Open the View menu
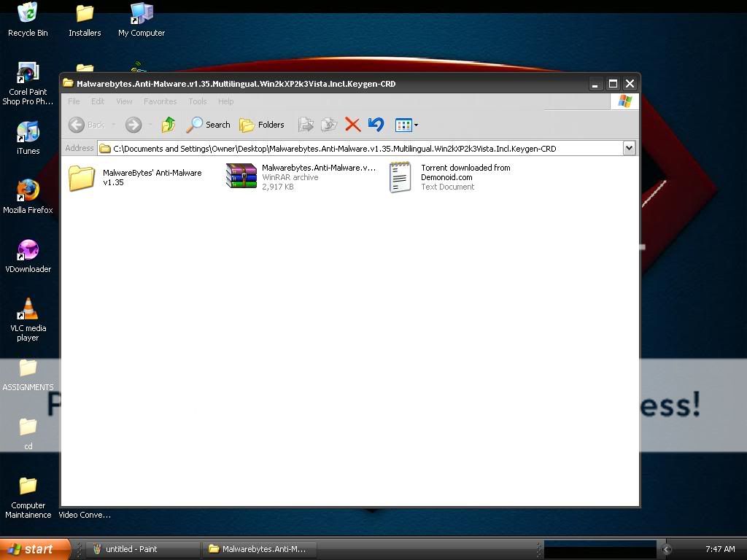This screenshot has width=747, height=560. pyautogui.click(x=124, y=101)
